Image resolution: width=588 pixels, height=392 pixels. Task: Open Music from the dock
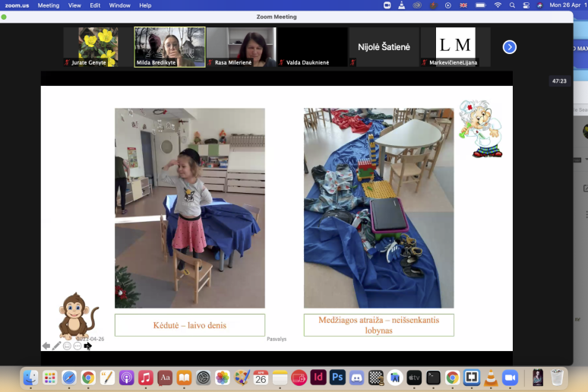point(146,378)
